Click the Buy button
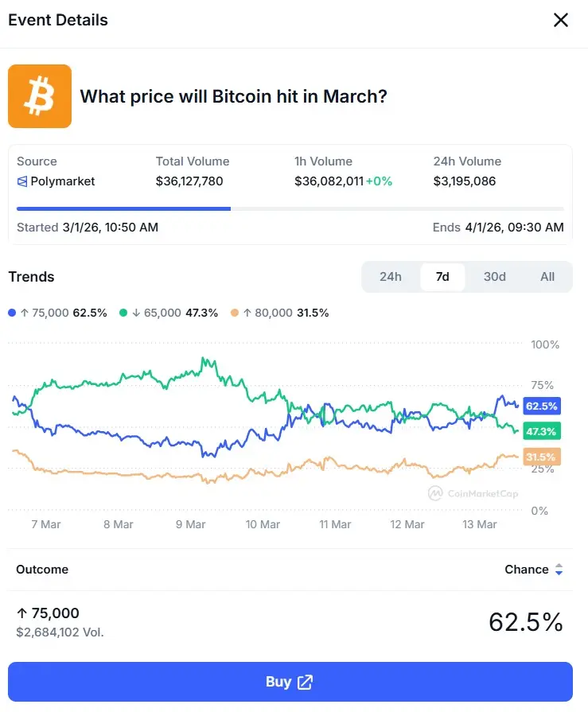The image size is (588, 712). point(290,682)
